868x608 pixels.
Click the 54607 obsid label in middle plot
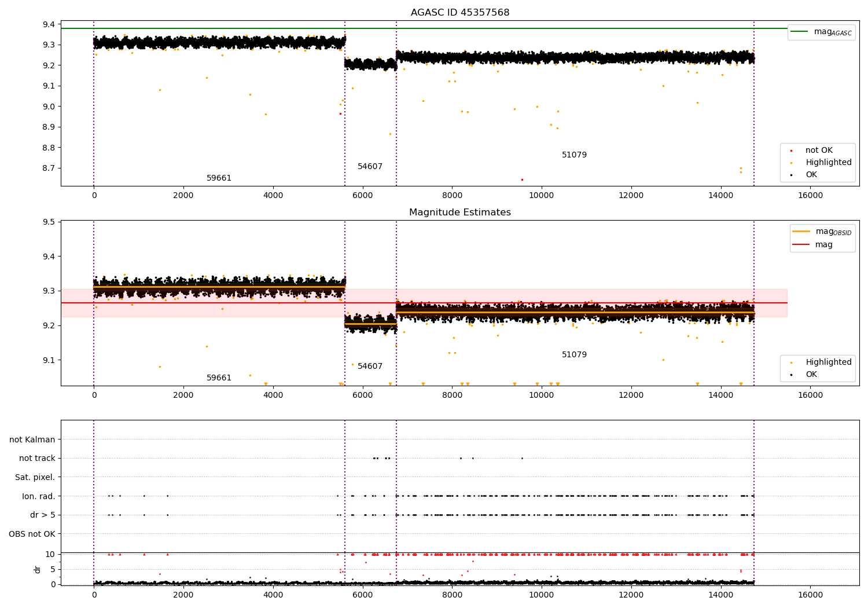[370, 367]
